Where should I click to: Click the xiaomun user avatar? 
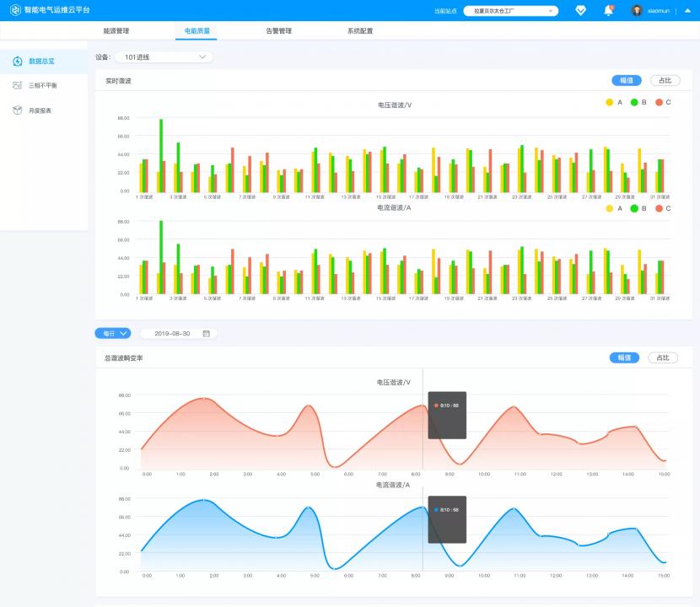(637, 10)
